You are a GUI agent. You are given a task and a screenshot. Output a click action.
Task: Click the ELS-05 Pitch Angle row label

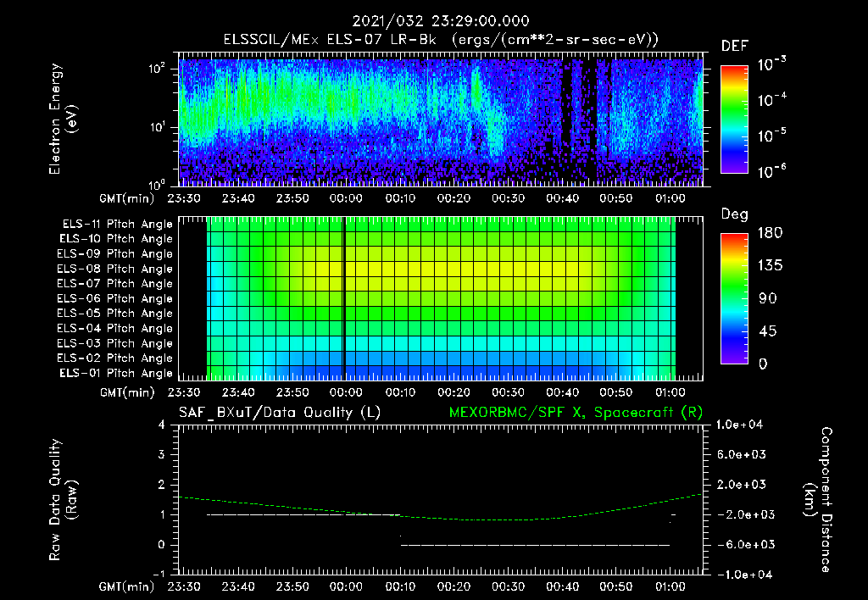(115, 314)
